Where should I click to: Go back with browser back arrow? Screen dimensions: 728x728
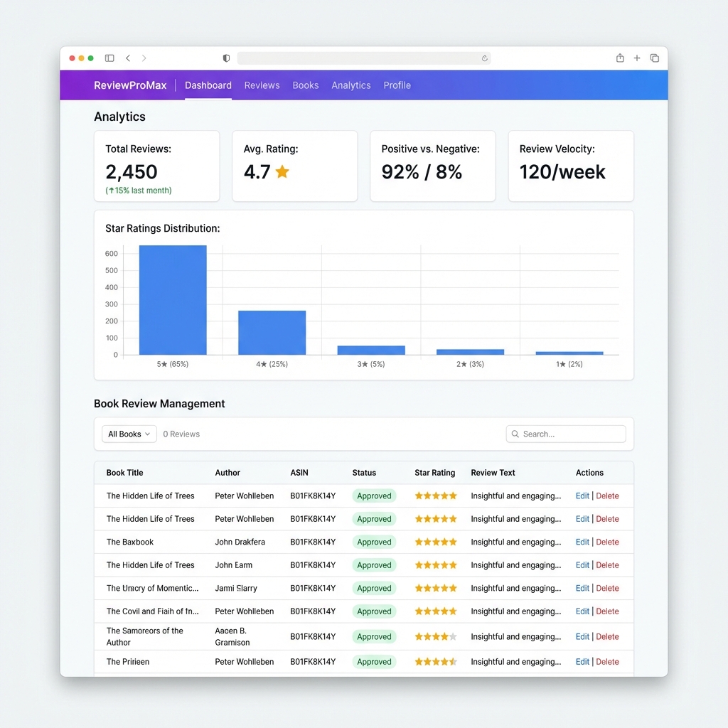(x=128, y=58)
